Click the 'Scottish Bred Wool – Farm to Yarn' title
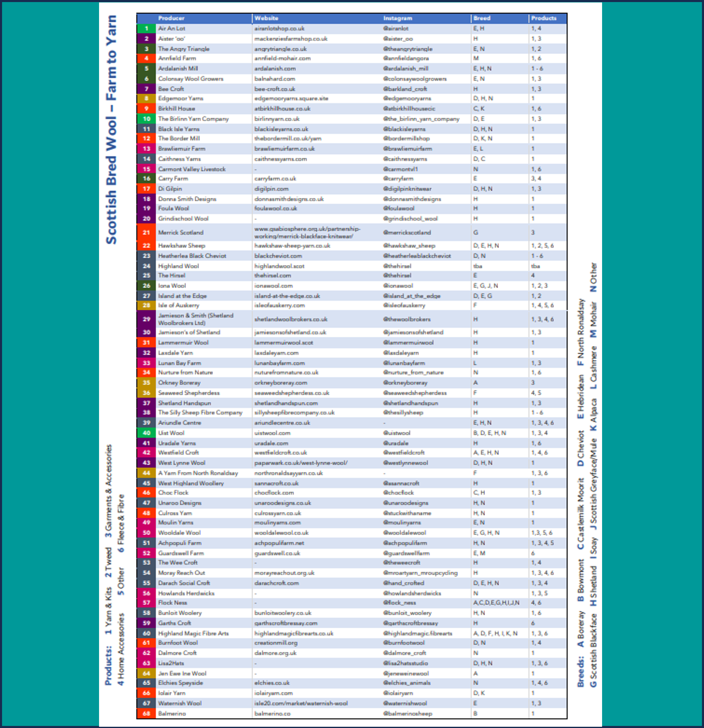704x728 pixels. point(111,129)
